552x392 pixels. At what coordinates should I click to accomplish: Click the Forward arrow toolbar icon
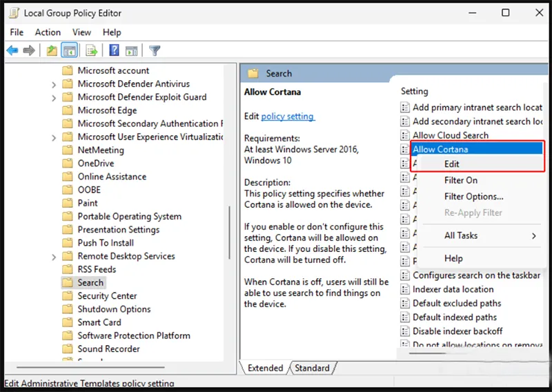(29, 50)
